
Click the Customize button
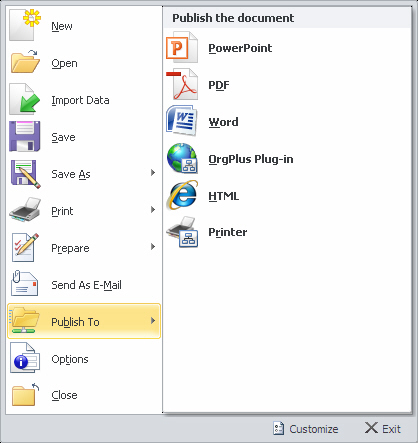click(306, 429)
